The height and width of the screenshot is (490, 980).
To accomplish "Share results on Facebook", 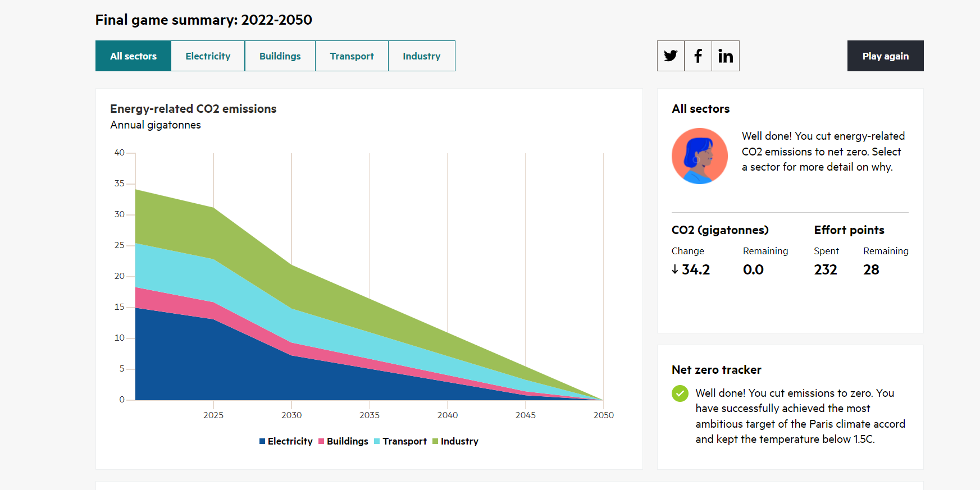I will click(x=698, y=56).
